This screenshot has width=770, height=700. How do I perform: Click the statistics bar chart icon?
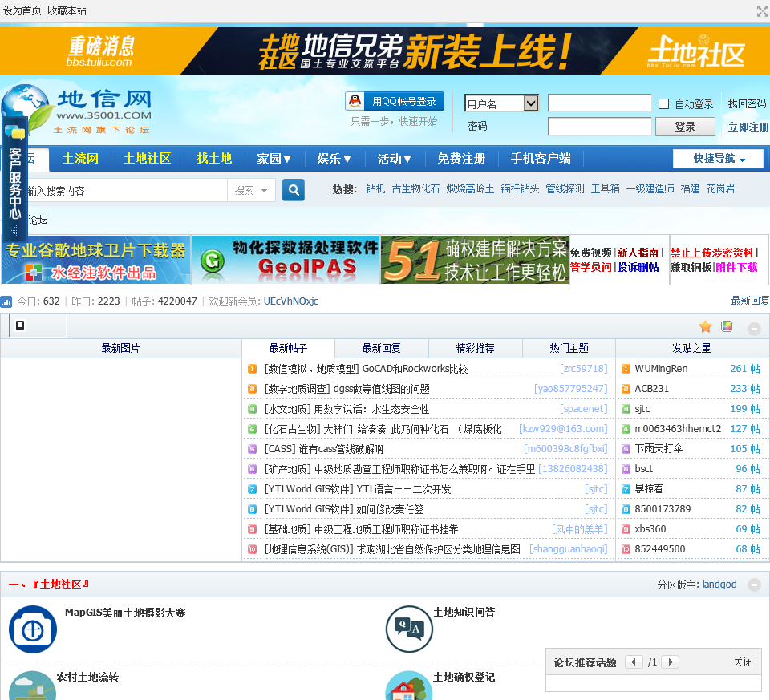point(6,301)
